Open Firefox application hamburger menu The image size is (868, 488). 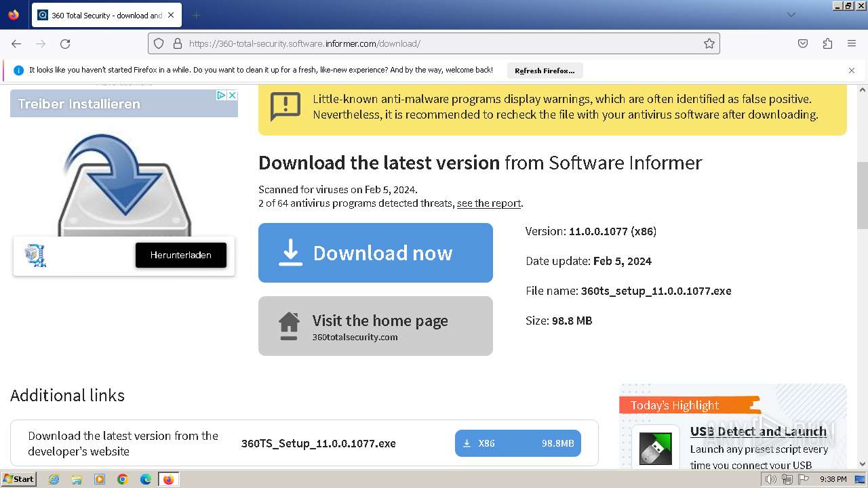click(x=852, y=43)
